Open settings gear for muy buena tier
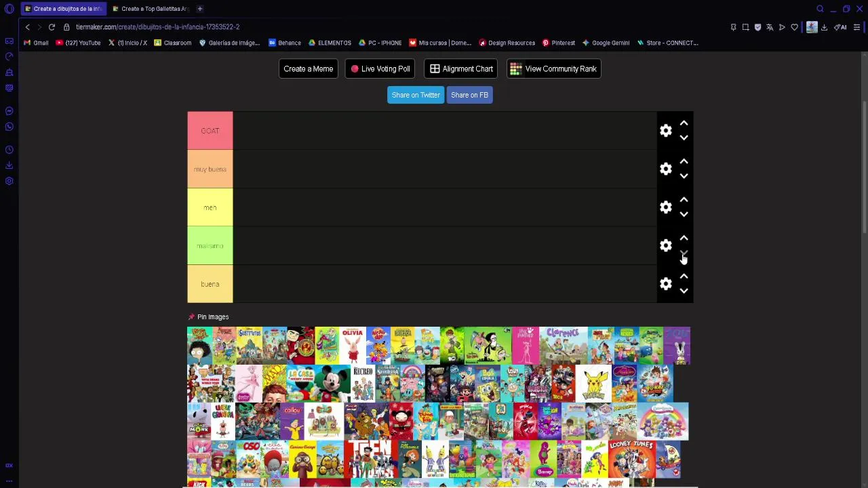868x488 pixels. (666, 169)
